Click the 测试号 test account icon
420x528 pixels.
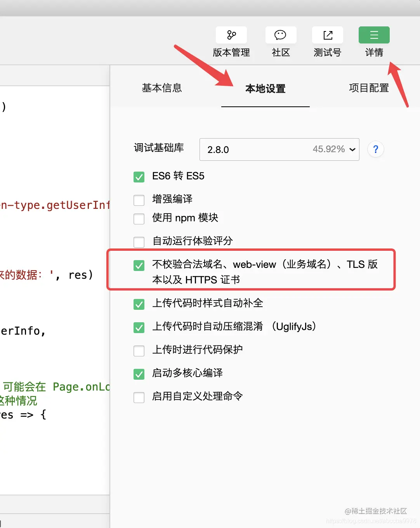tap(328, 35)
